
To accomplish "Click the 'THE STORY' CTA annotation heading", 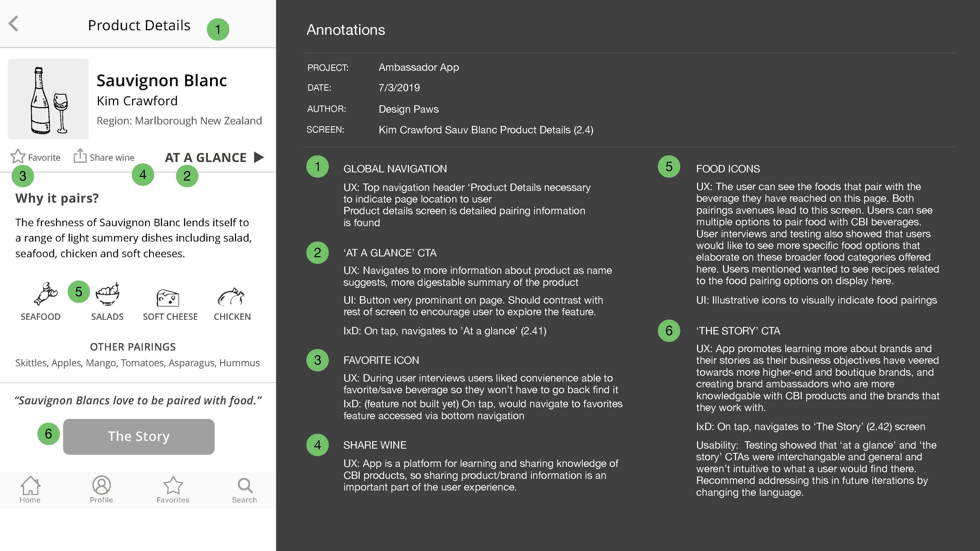I will 738,331.
